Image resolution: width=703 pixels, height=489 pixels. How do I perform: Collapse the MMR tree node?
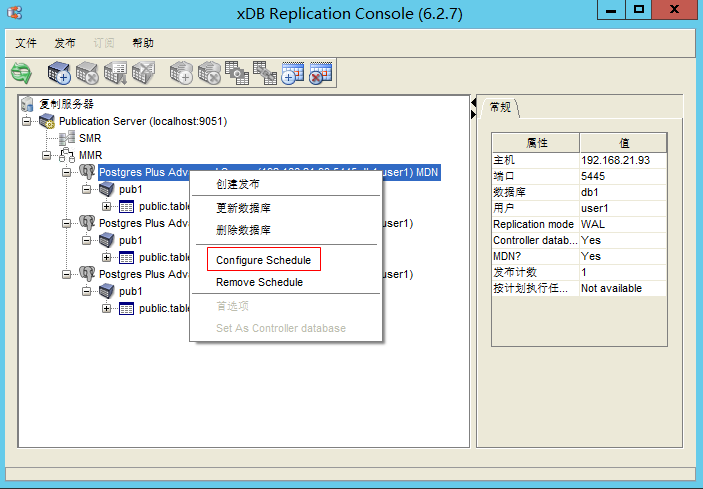pos(47,155)
